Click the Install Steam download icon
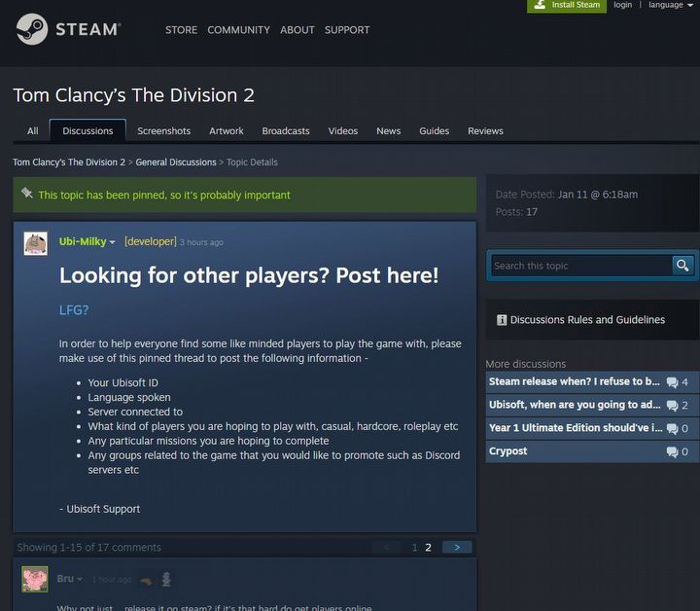The image size is (700, 611). click(540, 5)
